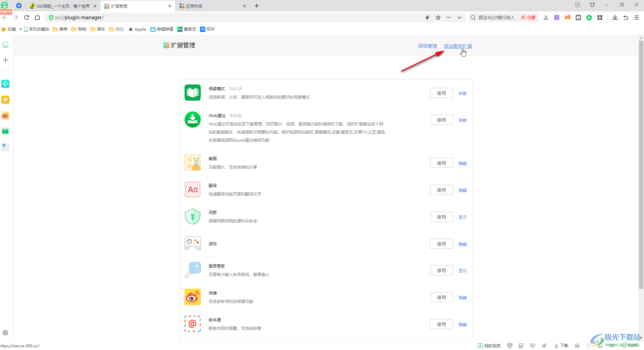Open the downloads arrow icon in the toolbar
Screen dimensions: 644x350
tap(615, 17)
